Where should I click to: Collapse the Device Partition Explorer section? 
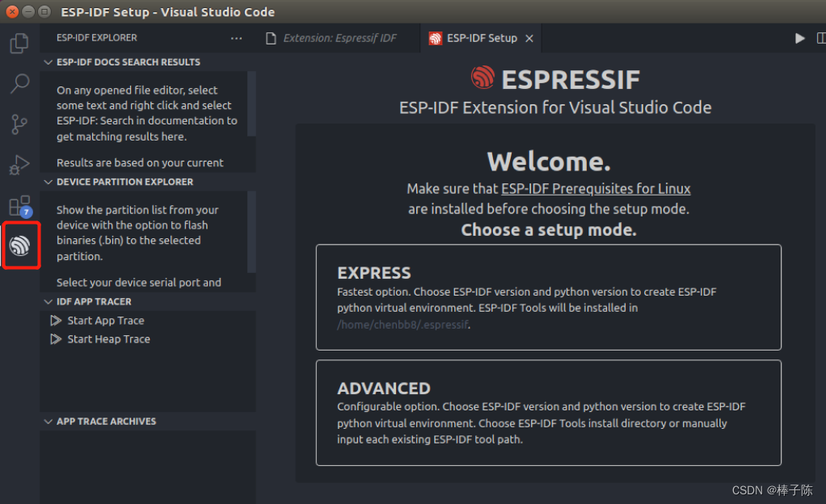point(48,182)
